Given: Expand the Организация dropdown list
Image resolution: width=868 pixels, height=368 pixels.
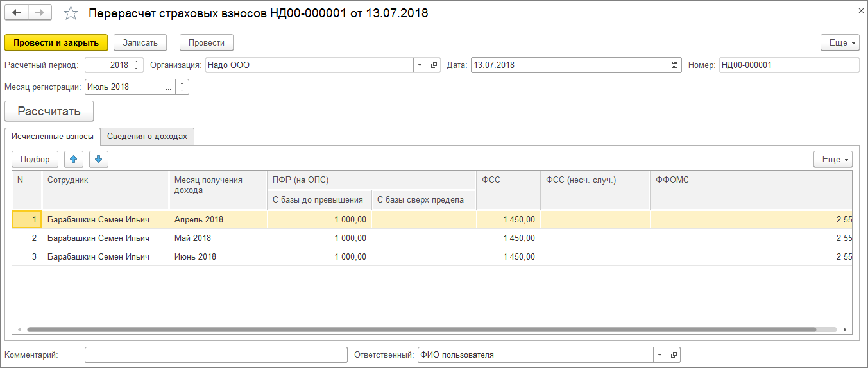Looking at the screenshot, I should [x=420, y=65].
